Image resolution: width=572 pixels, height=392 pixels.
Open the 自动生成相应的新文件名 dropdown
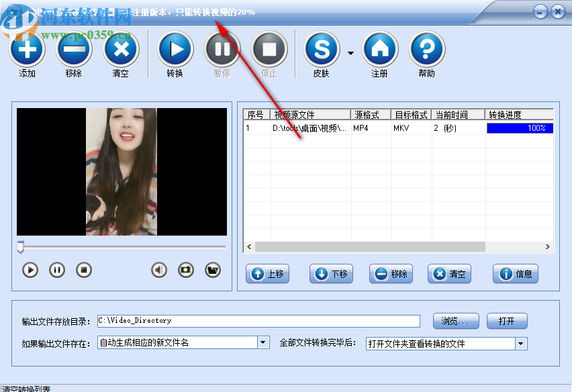pos(263,342)
